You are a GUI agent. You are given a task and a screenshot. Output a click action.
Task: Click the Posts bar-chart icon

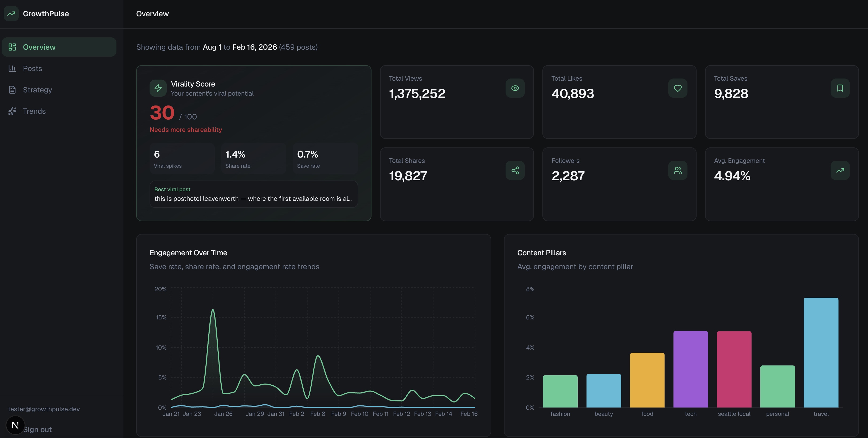(12, 68)
